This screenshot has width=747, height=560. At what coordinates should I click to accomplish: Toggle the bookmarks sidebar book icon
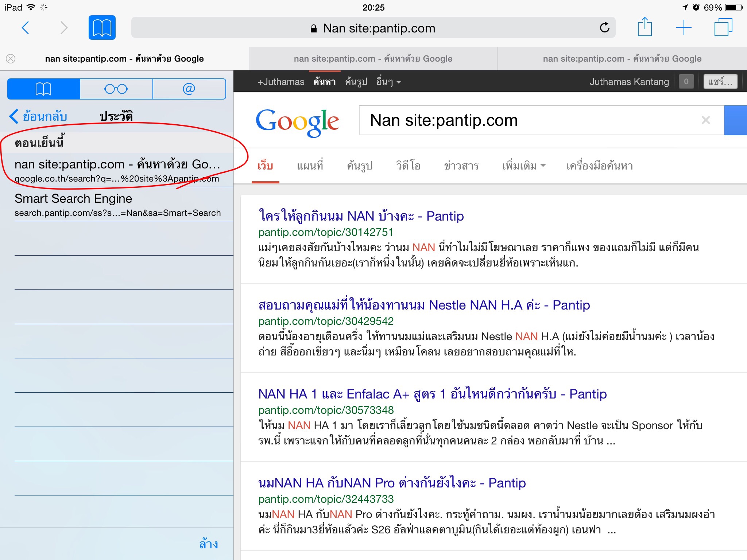coord(102,28)
